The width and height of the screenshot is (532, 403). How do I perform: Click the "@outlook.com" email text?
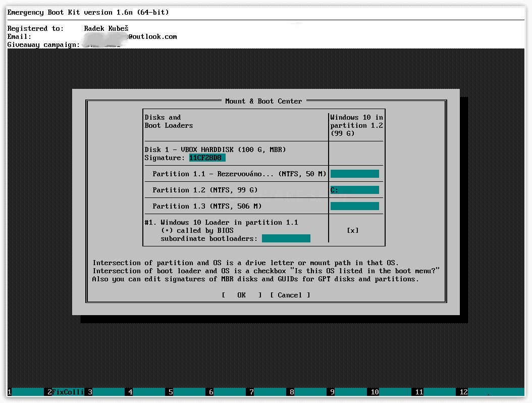pos(152,37)
